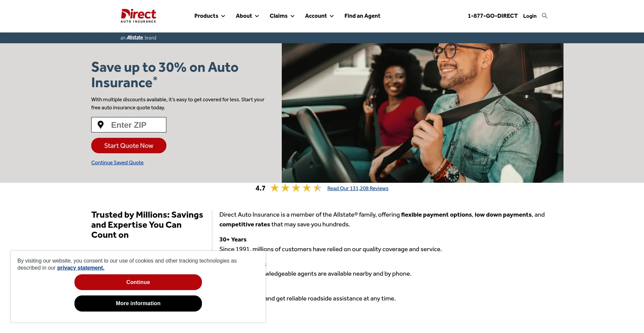Click the Start Quote Now button
The width and height of the screenshot is (644, 333).
(x=129, y=146)
